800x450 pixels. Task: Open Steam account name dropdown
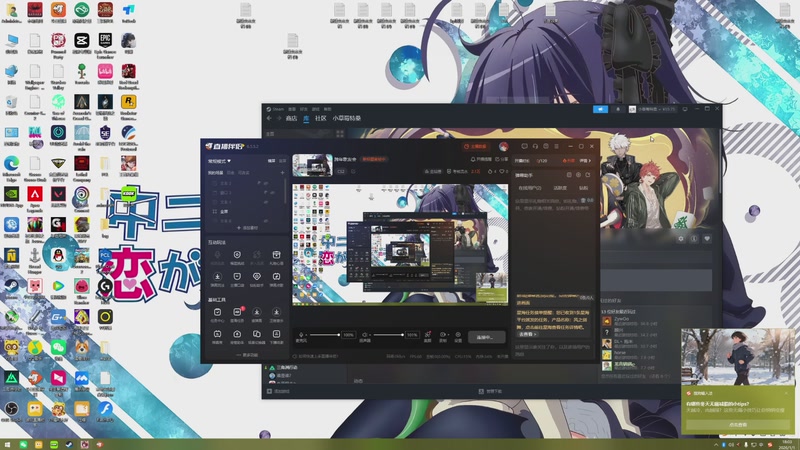click(x=653, y=109)
